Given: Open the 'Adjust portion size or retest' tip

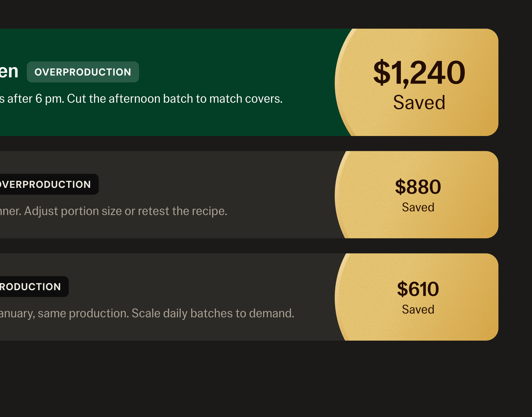Looking at the screenshot, I should (x=126, y=211).
